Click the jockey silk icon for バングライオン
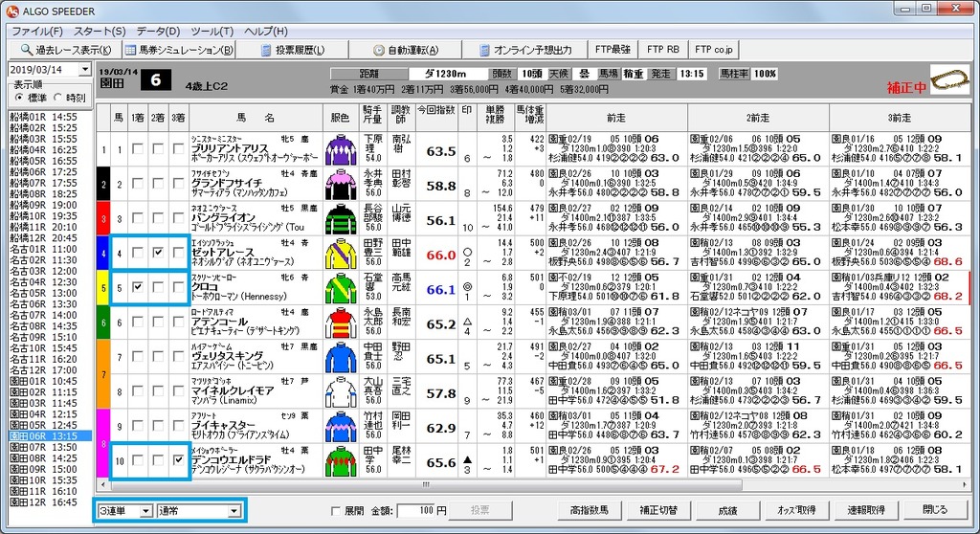The width and height of the screenshot is (980, 534). (341, 219)
